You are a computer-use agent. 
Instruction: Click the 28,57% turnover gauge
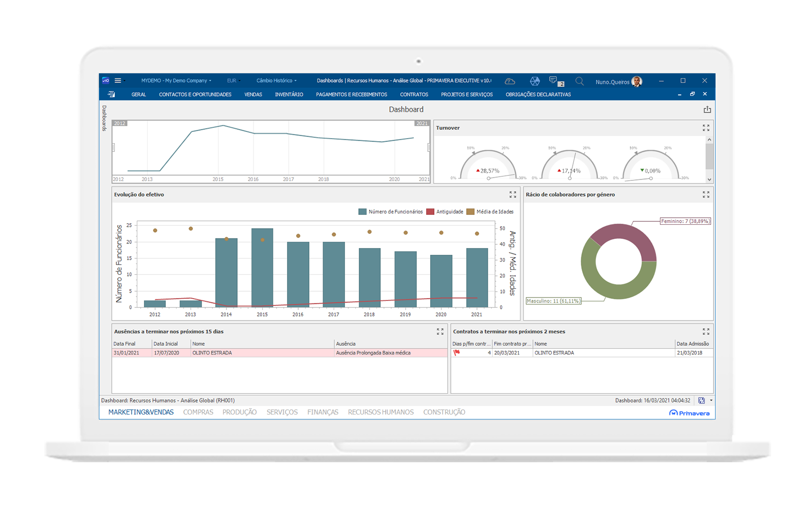tap(488, 165)
